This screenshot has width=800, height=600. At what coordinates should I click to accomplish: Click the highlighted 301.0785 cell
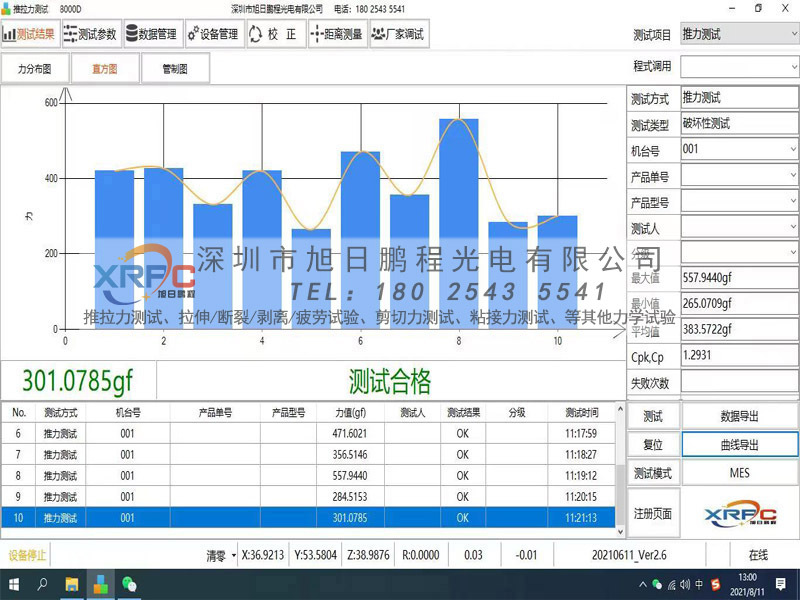click(350, 517)
